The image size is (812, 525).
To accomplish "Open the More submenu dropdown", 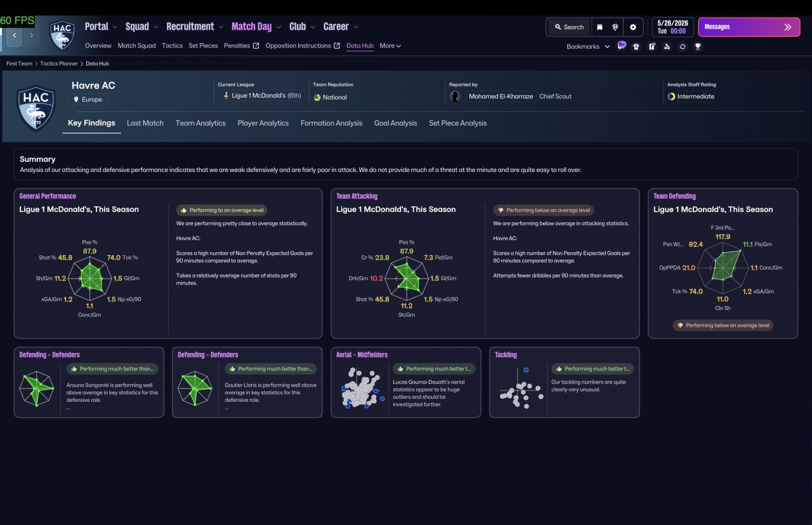I will pos(390,46).
